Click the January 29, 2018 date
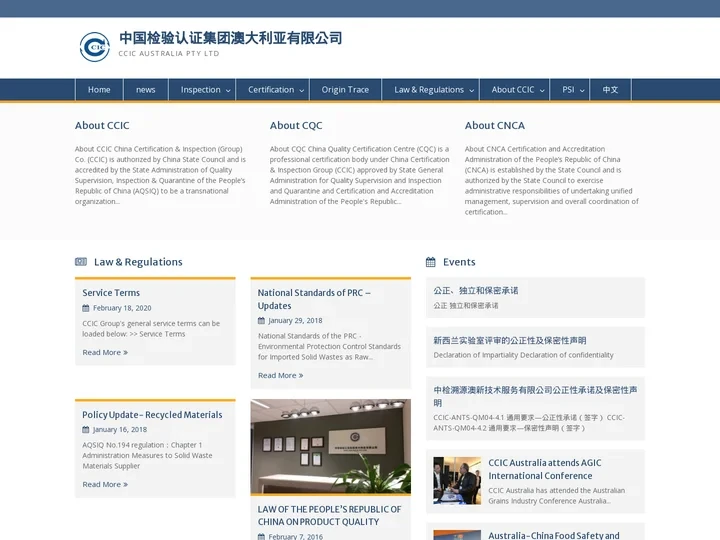720x540 pixels. [295, 321]
